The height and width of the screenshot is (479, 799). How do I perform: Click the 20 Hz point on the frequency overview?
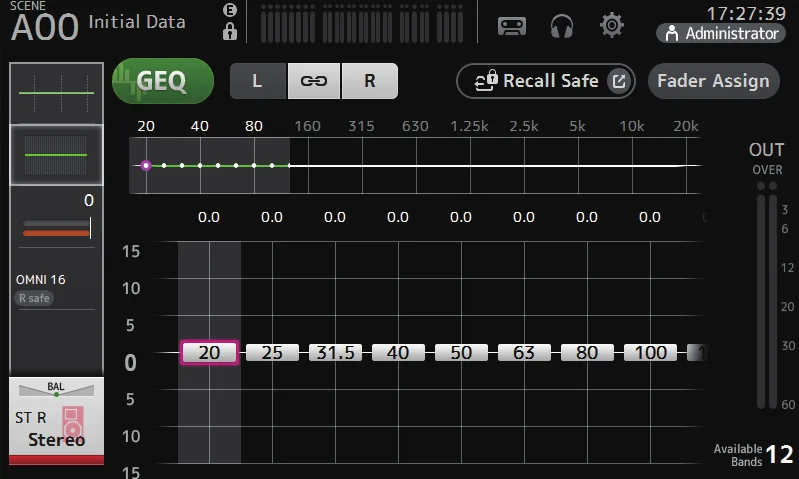pos(146,166)
